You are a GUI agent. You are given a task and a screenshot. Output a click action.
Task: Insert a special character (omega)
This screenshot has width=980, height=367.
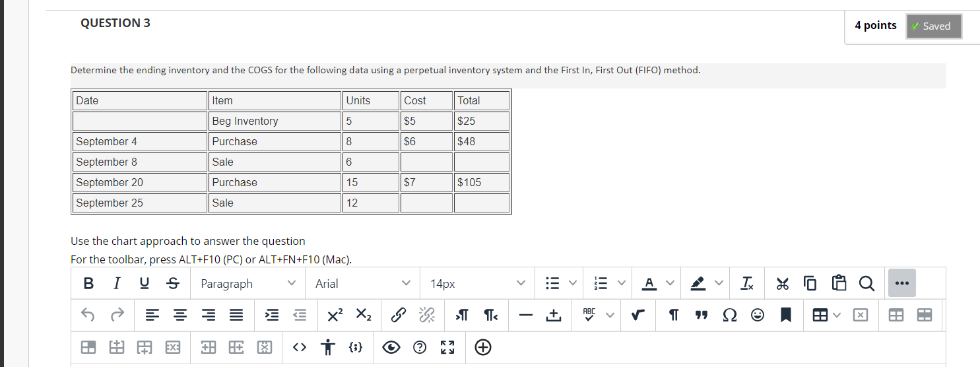(729, 316)
